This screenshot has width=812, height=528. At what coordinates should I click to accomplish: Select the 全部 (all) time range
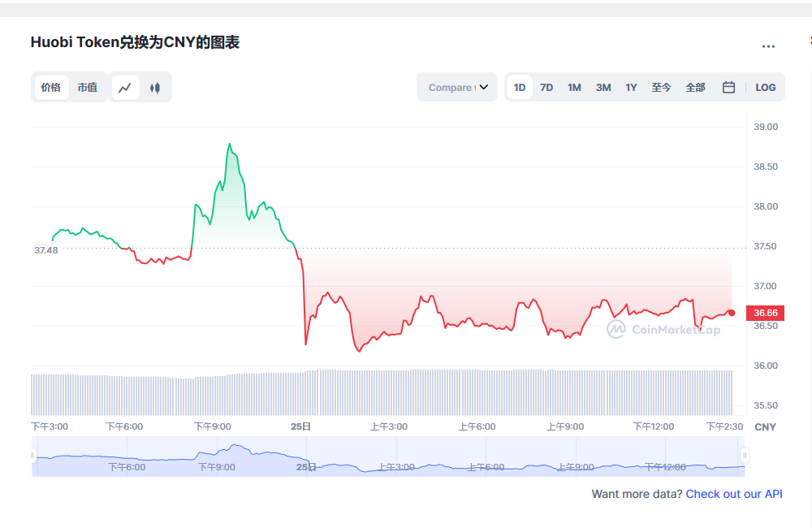pyautogui.click(x=696, y=88)
